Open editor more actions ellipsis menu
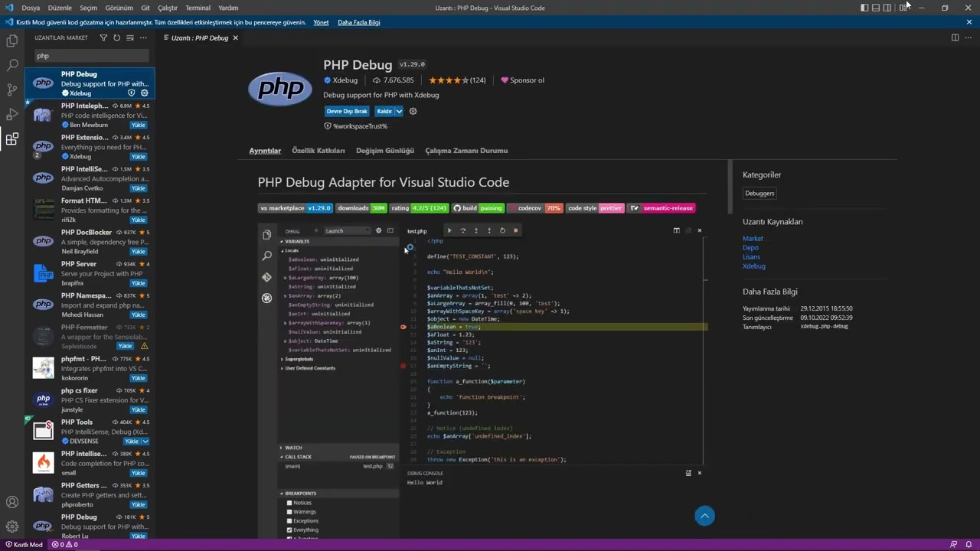 tap(969, 37)
